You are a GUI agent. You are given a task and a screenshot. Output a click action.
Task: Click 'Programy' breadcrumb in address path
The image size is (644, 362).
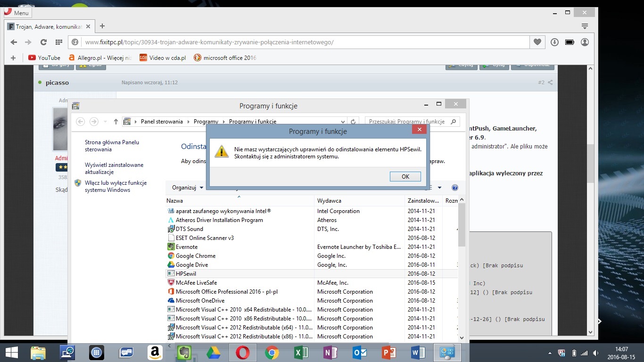pyautogui.click(x=206, y=121)
